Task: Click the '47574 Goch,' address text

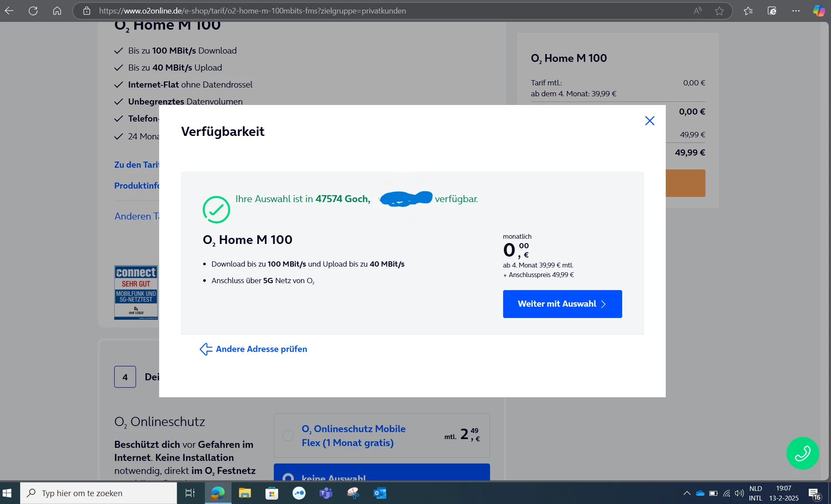Action: 343,199
